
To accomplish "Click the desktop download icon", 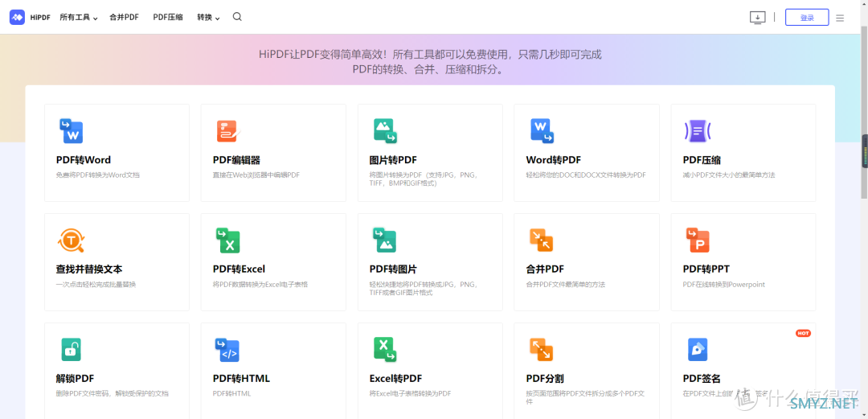I will [x=757, y=18].
